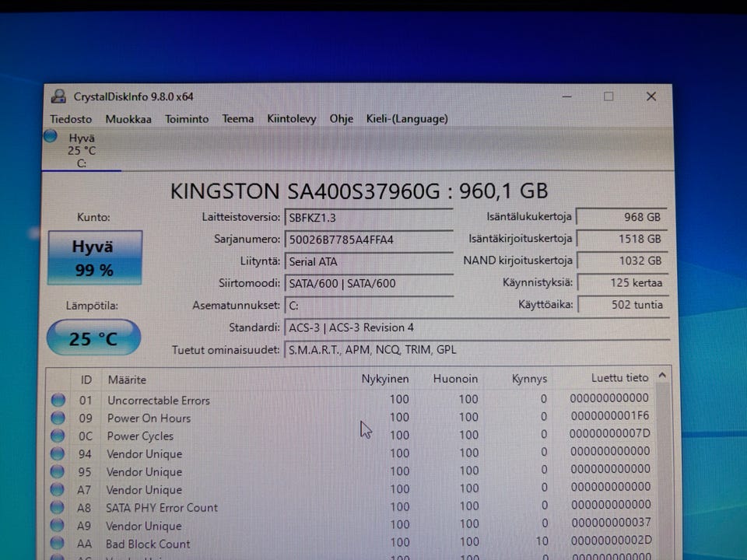
Task: Click the Kynnys column header
Action: (x=529, y=379)
